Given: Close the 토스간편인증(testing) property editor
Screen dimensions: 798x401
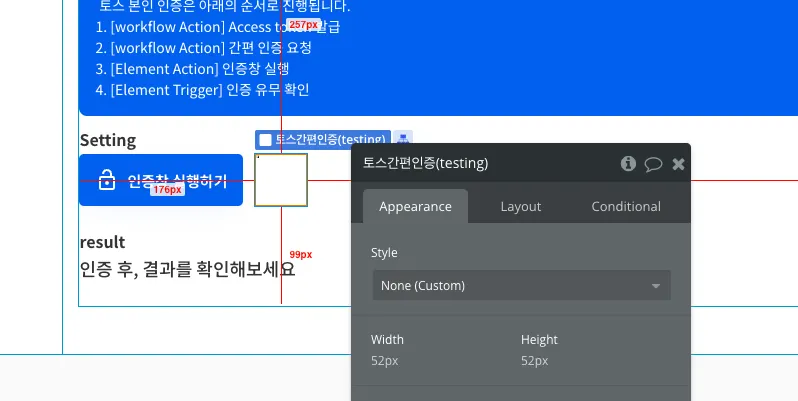Looking at the screenshot, I should 678,164.
